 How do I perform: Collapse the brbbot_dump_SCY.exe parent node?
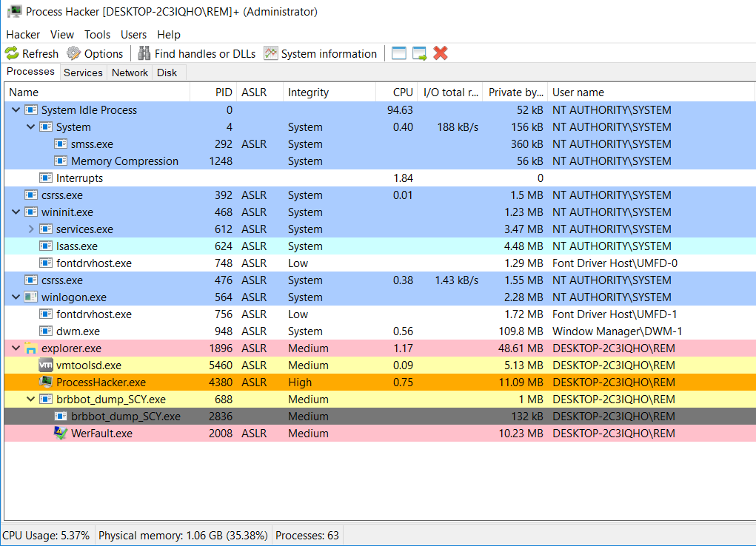coord(31,400)
